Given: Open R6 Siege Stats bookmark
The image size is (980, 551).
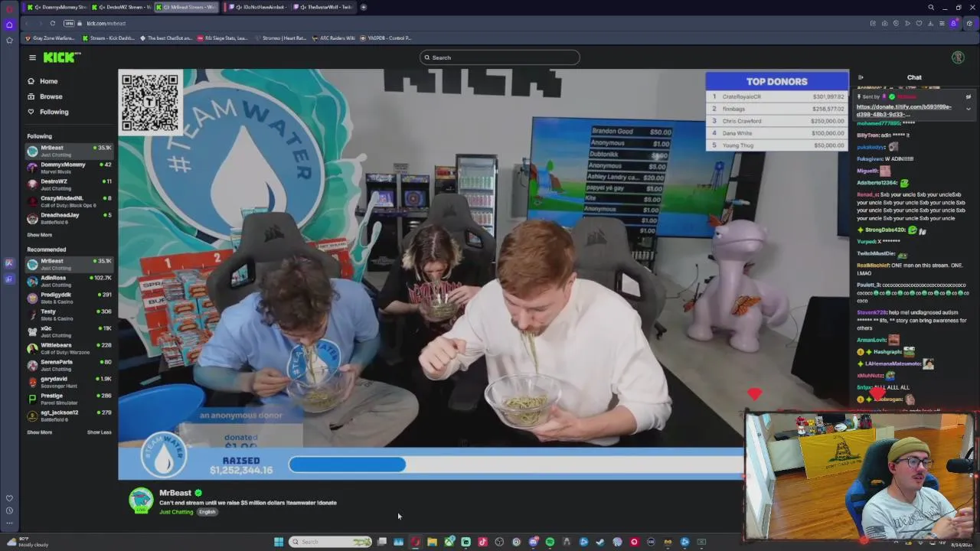Looking at the screenshot, I should pyautogui.click(x=223, y=37).
